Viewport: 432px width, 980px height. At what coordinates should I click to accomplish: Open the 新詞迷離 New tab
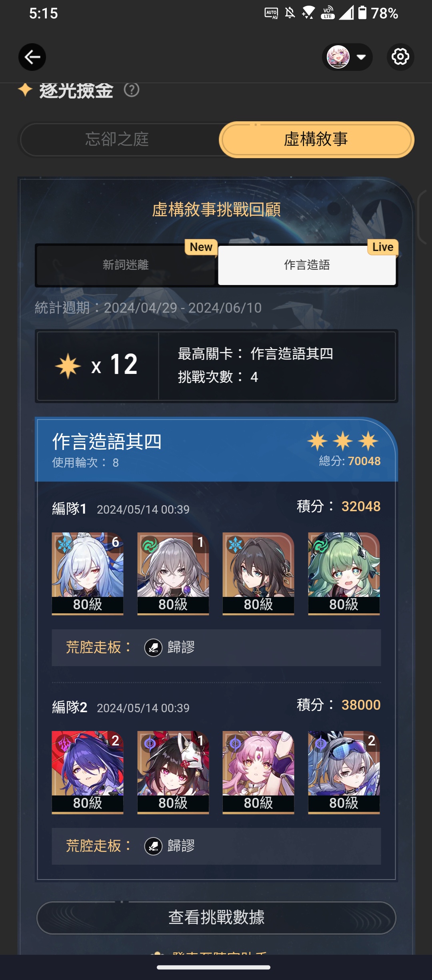pos(126,265)
